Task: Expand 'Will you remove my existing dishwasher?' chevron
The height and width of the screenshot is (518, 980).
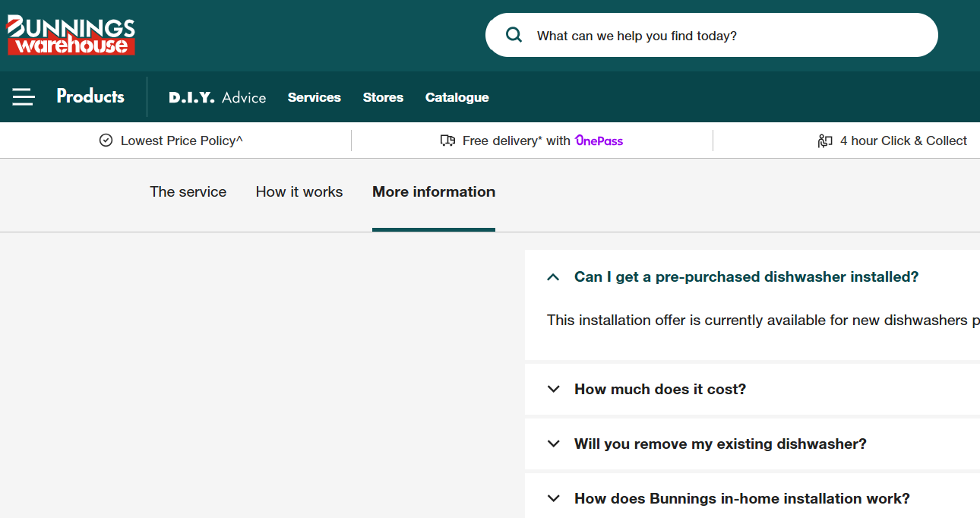Action: click(553, 444)
